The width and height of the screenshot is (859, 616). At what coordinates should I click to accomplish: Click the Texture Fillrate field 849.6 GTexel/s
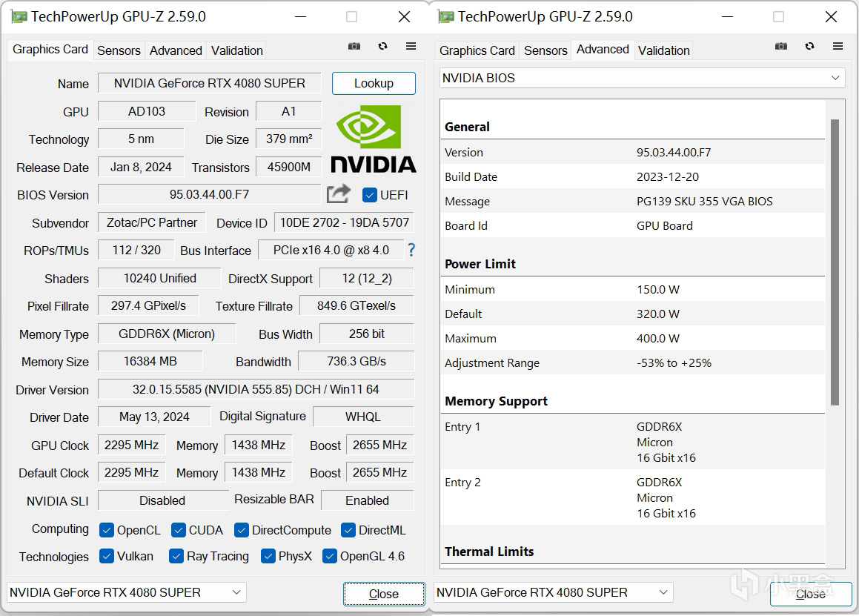[x=356, y=306]
